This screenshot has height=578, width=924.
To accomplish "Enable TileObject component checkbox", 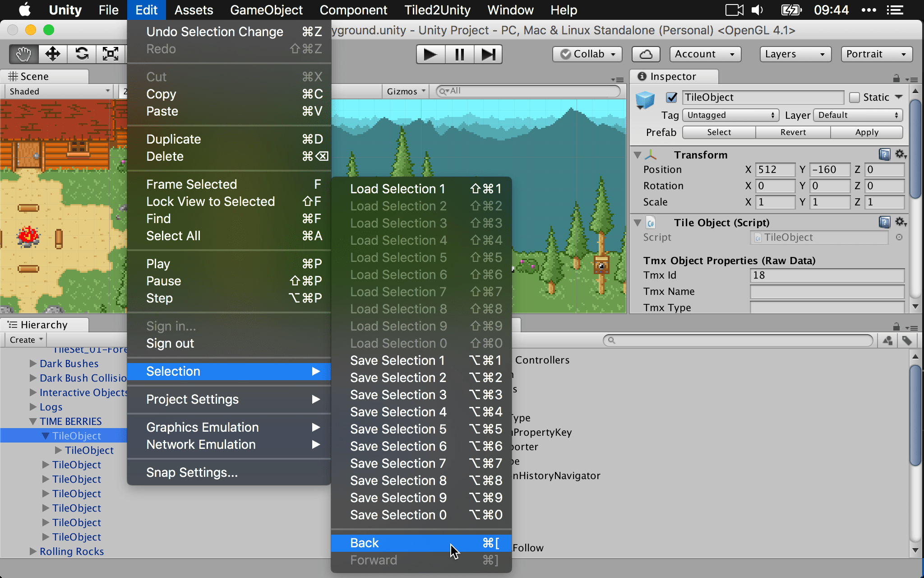I will (x=673, y=97).
